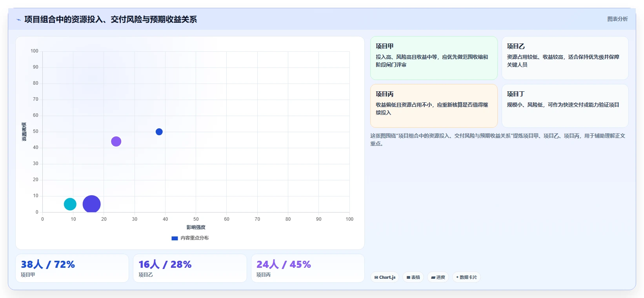Viewport: 644px width, 298px height.
Task: Click the 项目乙 label under 16人
Action: pyautogui.click(x=146, y=275)
